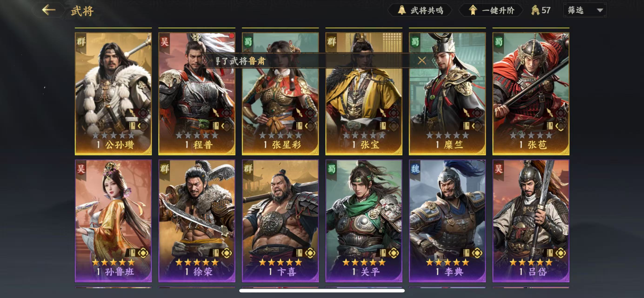The image size is (644, 298).
Task: Go back using the golden arrow icon
Action: [x=49, y=10]
